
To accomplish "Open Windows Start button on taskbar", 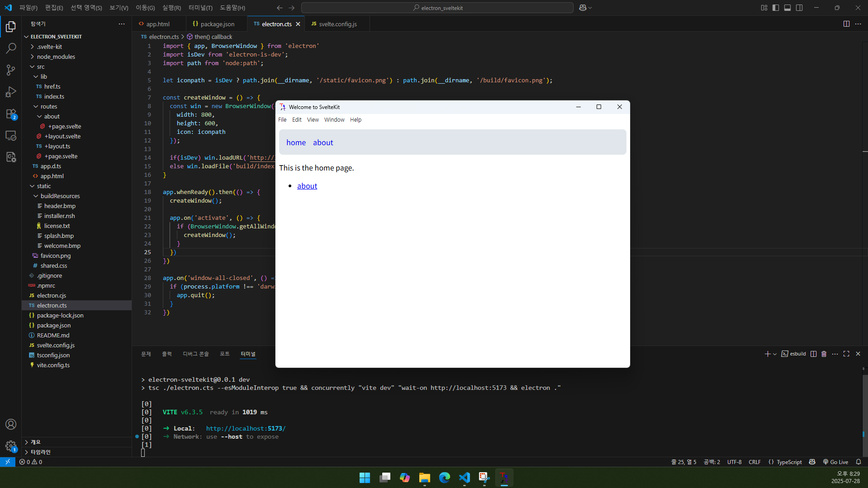I will (365, 478).
